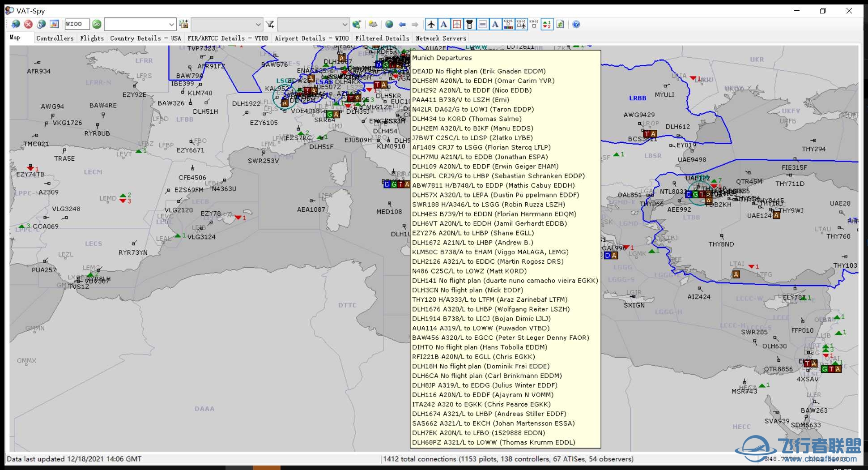Toggle the control tower display button
The height and width of the screenshot is (470, 868).
tap(470, 24)
